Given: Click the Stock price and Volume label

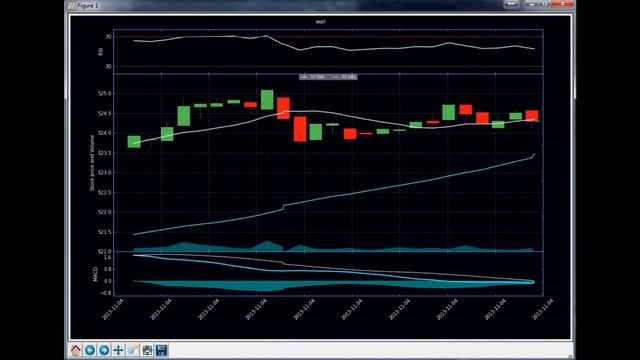Looking at the screenshot, I should [92, 163].
